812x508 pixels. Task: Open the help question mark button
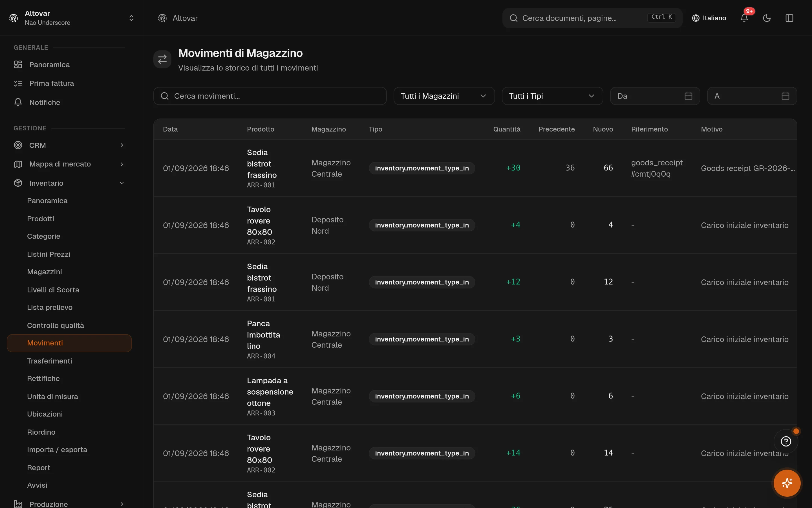pyautogui.click(x=786, y=441)
